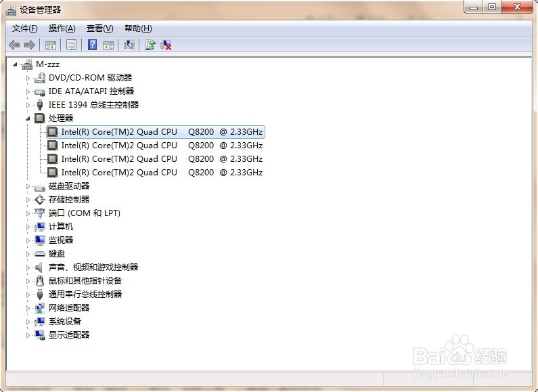Close the 设备管理器 window
Image resolution: width=538 pixels, height=392 pixels.
coord(518,7)
